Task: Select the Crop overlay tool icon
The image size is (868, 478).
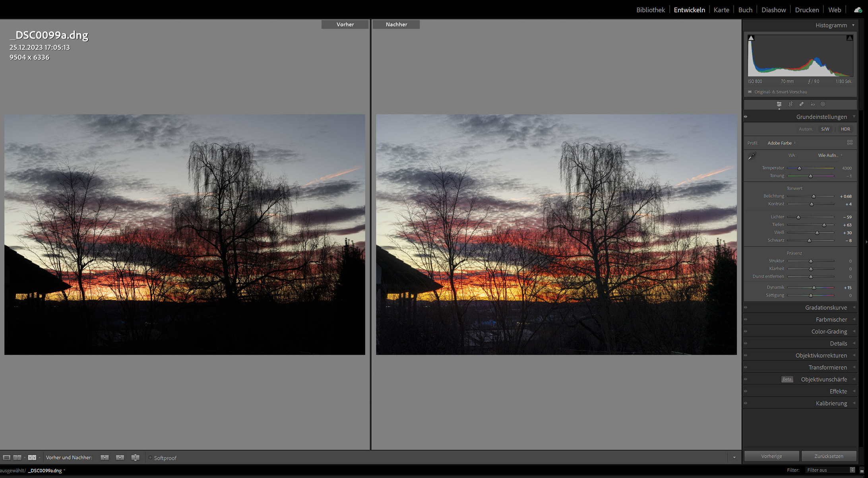Action: [790, 104]
